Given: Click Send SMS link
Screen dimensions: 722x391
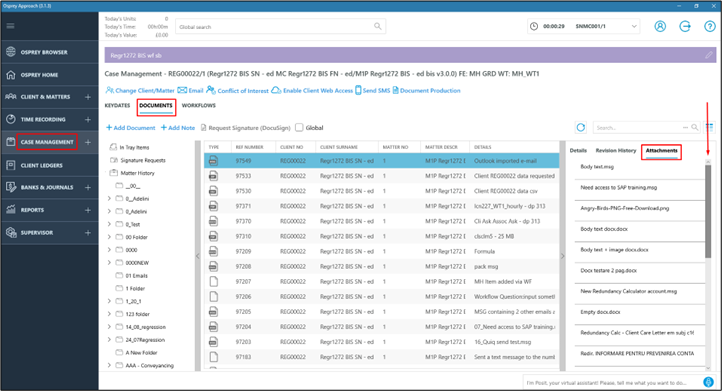Looking at the screenshot, I should click(373, 90).
